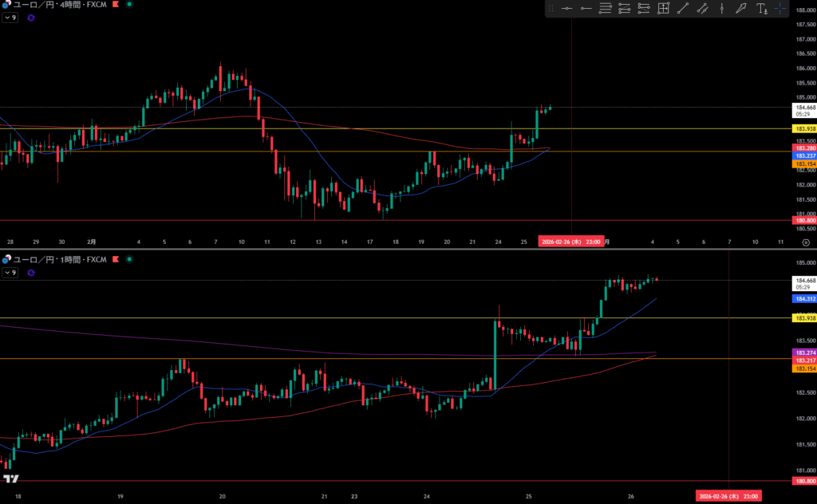The height and width of the screenshot is (504, 817).
Task: Click the yellow 183.938 price label on upper chart
Action: [803, 128]
